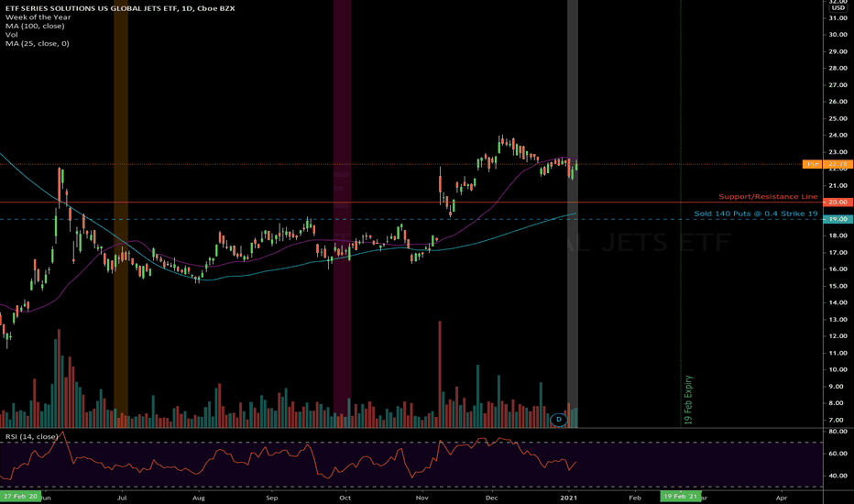Click the 40.00 RSI scale value

[x=838, y=476]
